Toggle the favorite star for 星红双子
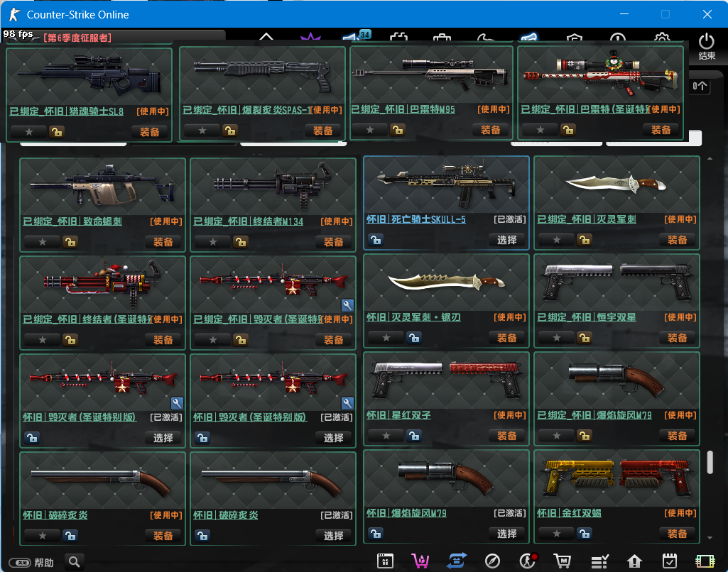Screen dimensions: 728x572 [x=386, y=436]
